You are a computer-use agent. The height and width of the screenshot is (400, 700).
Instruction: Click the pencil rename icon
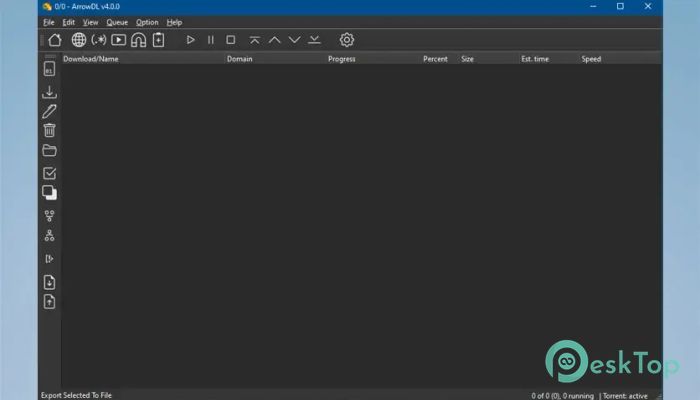50,111
